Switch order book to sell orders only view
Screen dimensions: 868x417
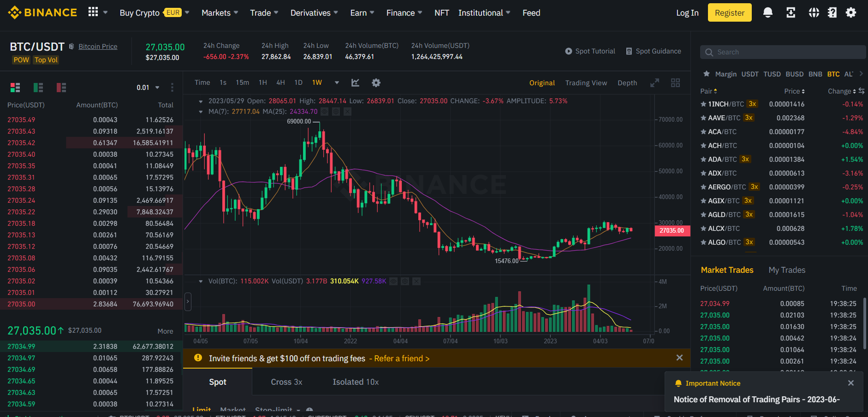click(60, 87)
